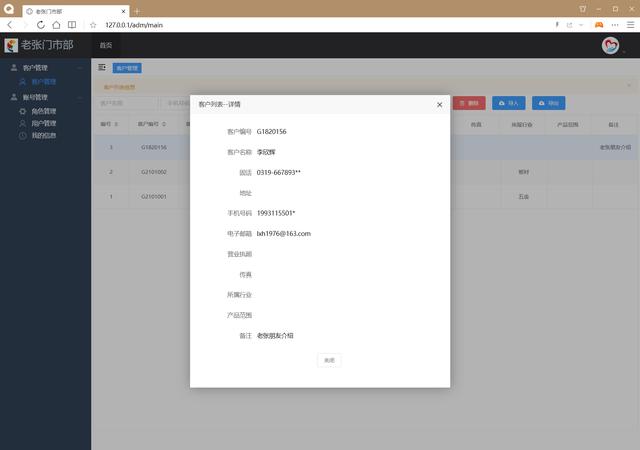Click mobile number 1993115501* in dialog
This screenshot has width=640, height=450.
[276, 213]
